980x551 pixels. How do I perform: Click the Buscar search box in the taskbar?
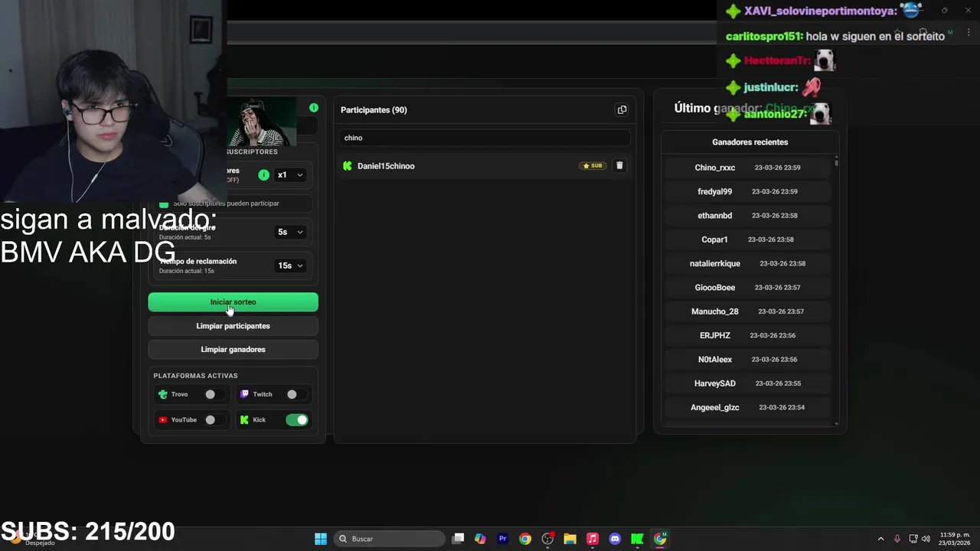click(x=390, y=539)
